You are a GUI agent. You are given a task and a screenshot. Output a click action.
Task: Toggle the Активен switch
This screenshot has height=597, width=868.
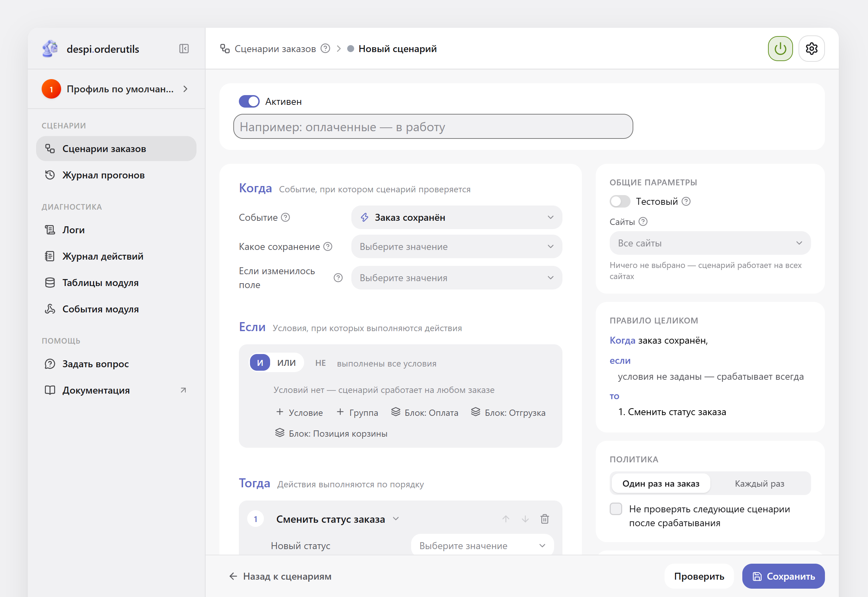pyautogui.click(x=249, y=101)
